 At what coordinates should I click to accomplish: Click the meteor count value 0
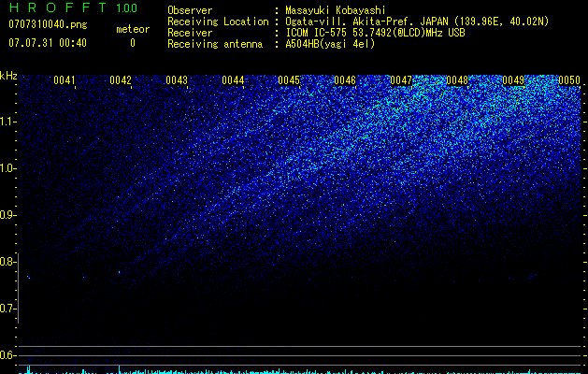[133, 43]
